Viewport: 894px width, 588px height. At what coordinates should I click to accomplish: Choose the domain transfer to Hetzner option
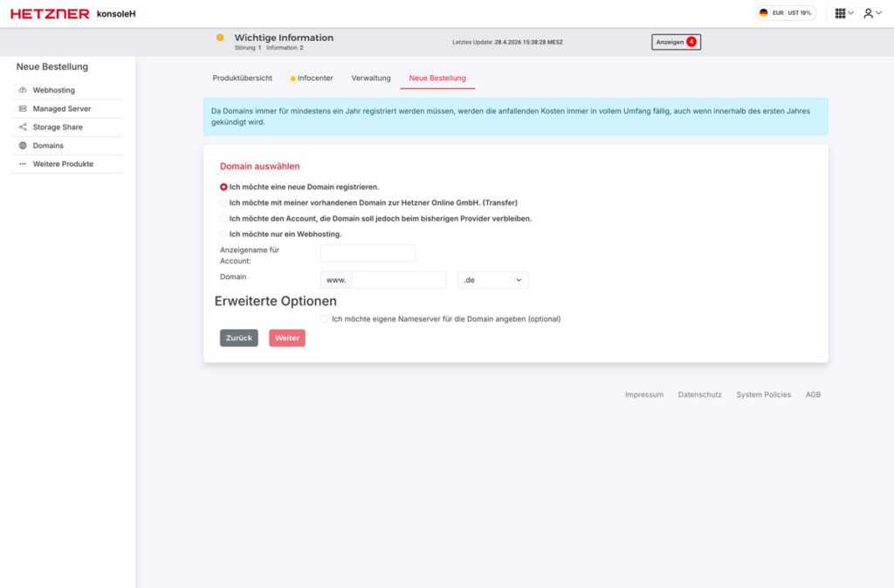223,202
